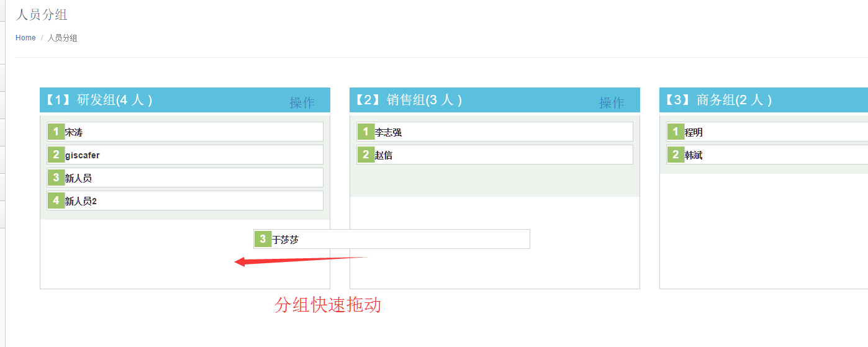Select the 商务组 group header
The height and width of the screenshot is (347, 868).
click(764, 100)
